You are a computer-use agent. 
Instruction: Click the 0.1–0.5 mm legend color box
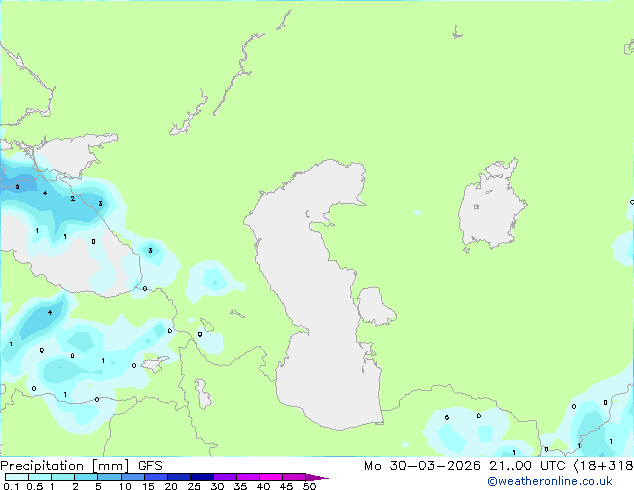point(17,477)
